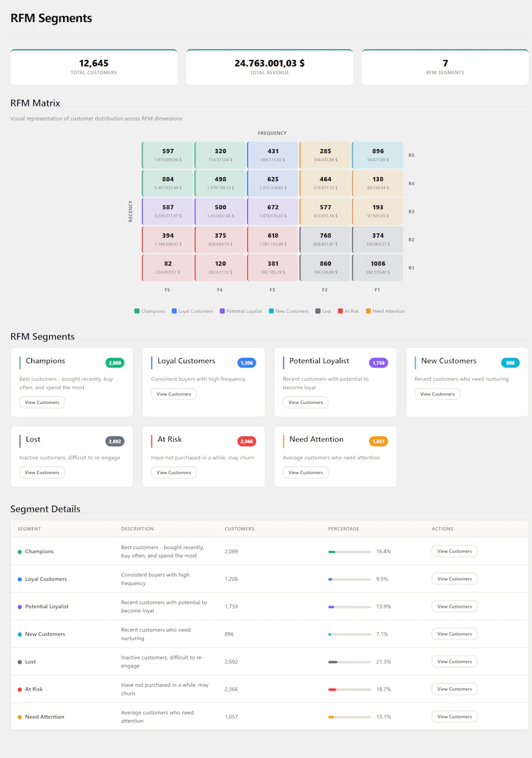Image resolution: width=532 pixels, height=758 pixels.
Task: Click matrix cell with 431 customers
Action: (273, 154)
